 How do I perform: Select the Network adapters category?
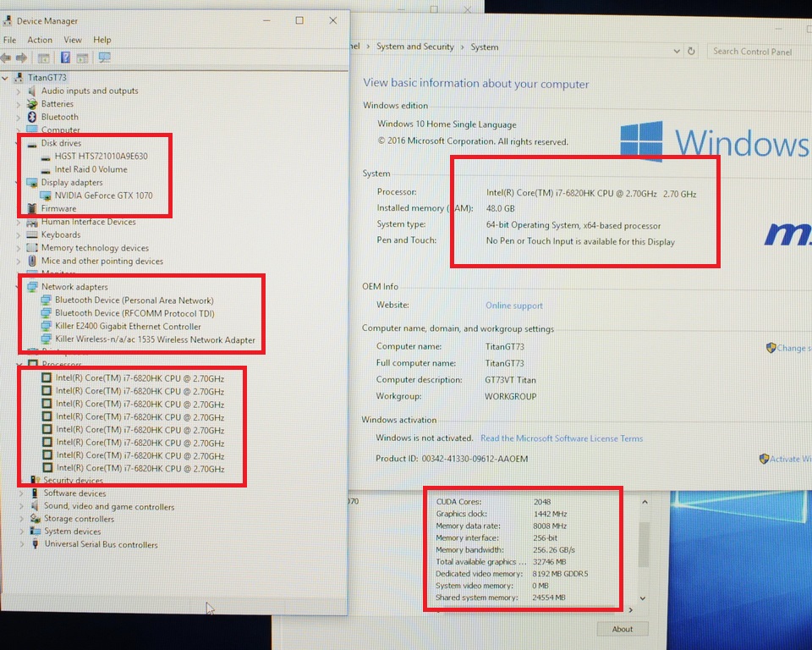click(x=74, y=287)
